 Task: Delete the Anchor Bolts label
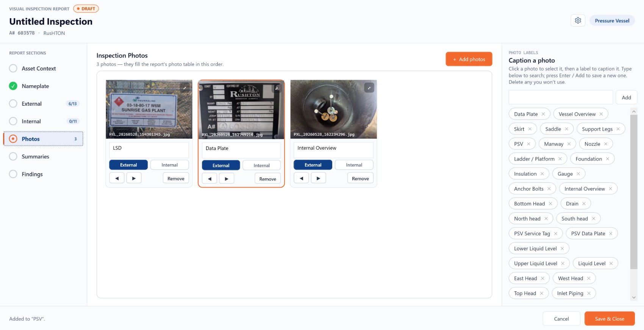[x=549, y=189]
